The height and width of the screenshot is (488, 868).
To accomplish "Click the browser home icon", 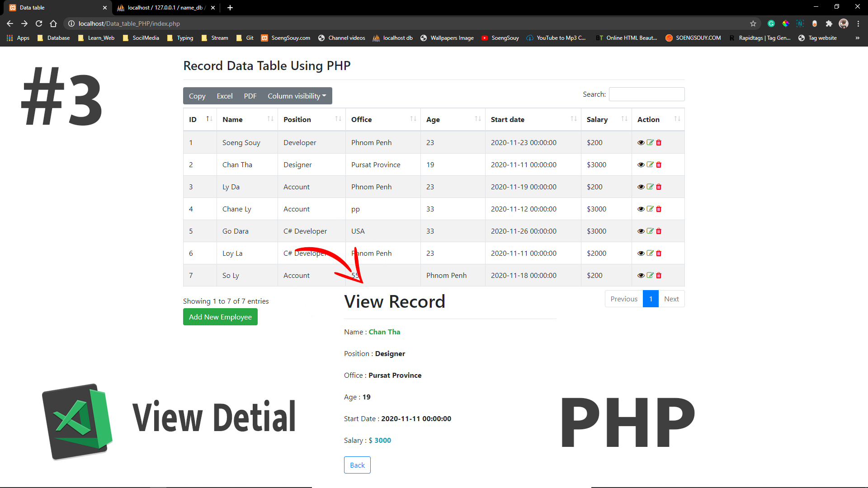I will click(x=53, y=23).
